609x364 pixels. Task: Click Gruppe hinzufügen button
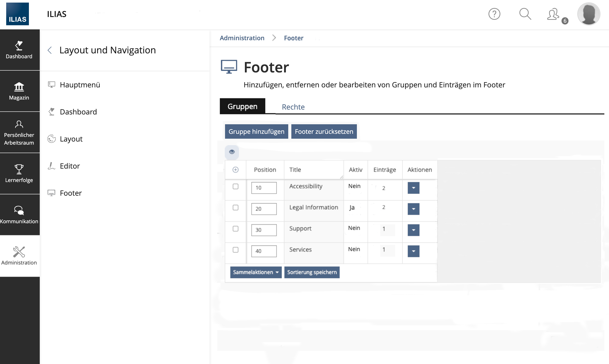pyautogui.click(x=256, y=131)
